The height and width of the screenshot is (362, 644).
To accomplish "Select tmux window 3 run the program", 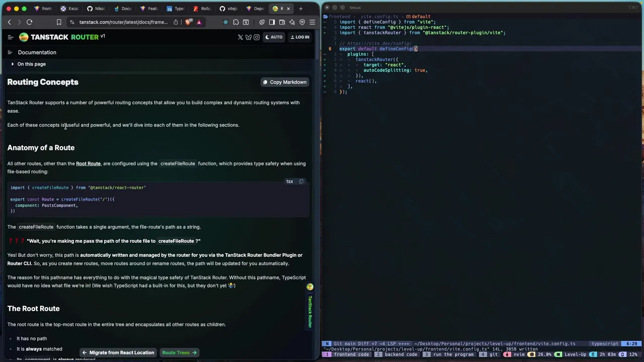I will point(449,354).
